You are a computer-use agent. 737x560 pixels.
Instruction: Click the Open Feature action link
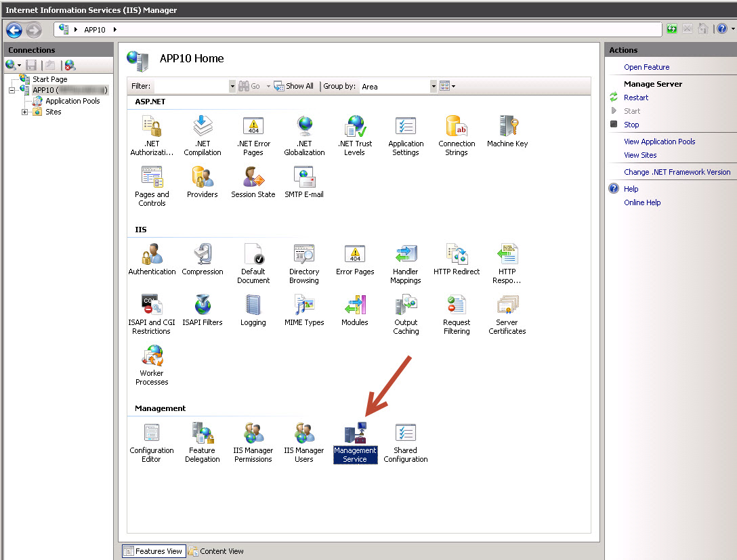pos(646,67)
